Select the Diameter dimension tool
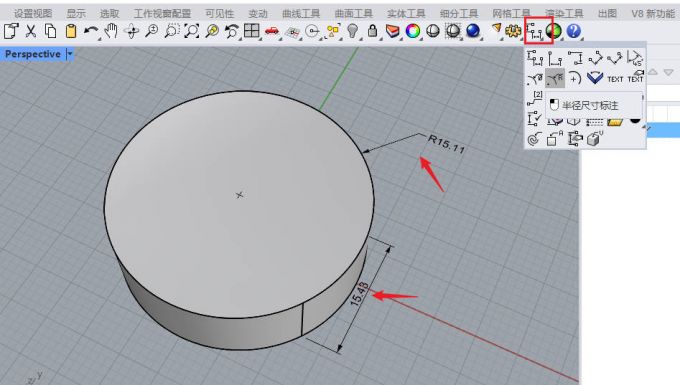This screenshot has width=680, height=385. (535, 78)
